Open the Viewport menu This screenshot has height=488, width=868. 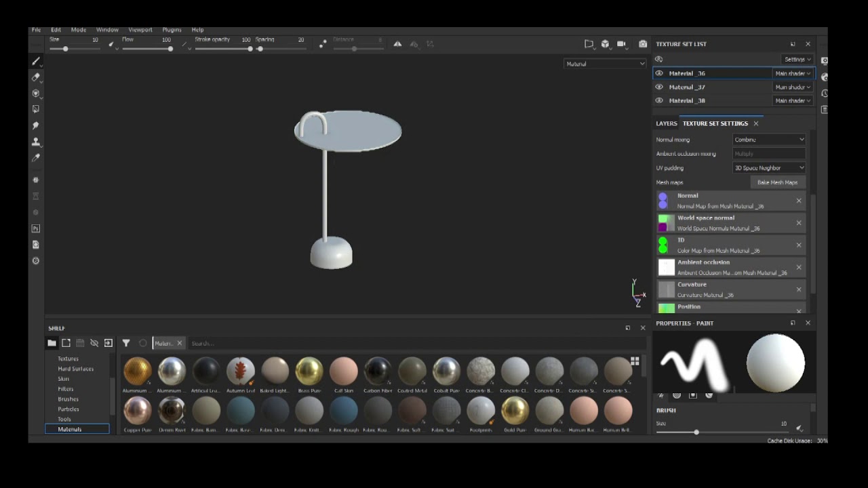coord(140,30)
